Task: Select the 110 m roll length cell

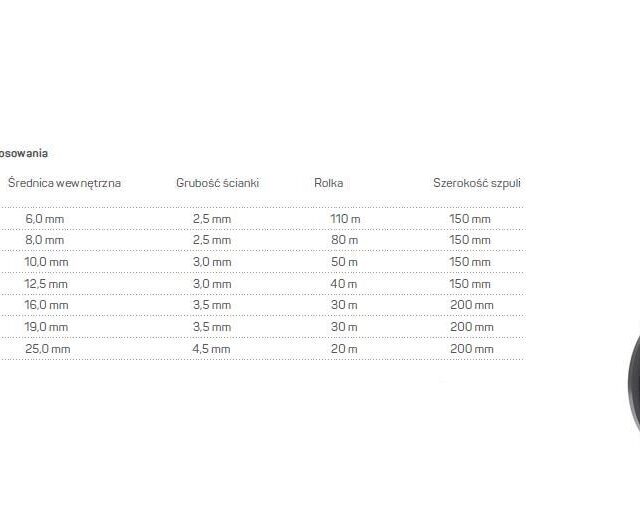Action: coord(344,219)
